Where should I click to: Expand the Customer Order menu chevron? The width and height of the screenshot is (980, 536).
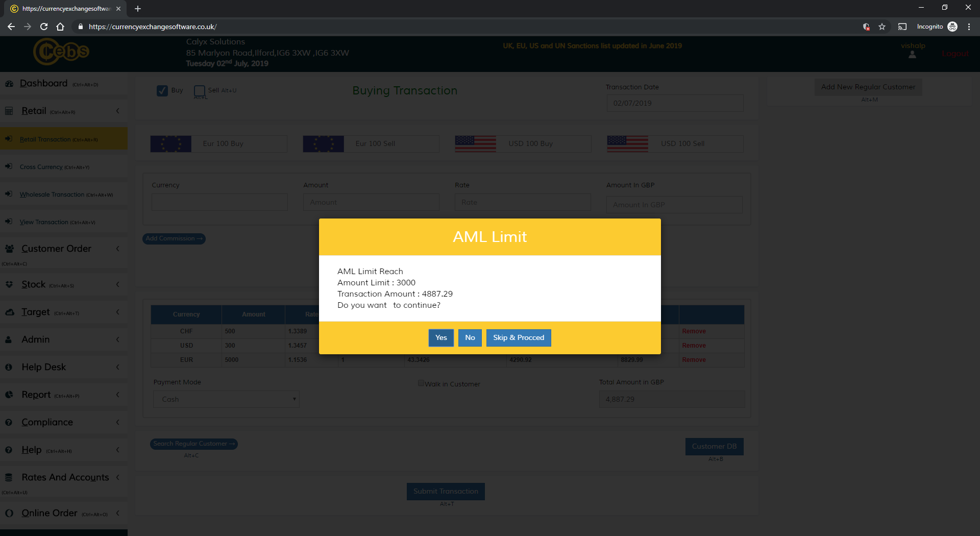(118, 249)
